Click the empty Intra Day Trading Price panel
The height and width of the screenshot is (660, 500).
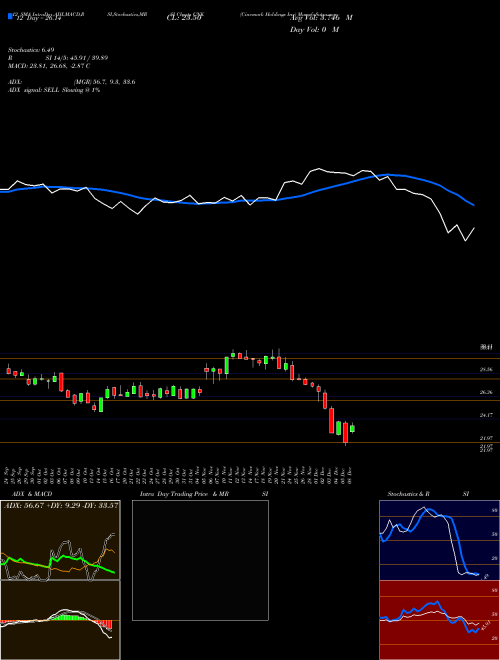(200, 560)
